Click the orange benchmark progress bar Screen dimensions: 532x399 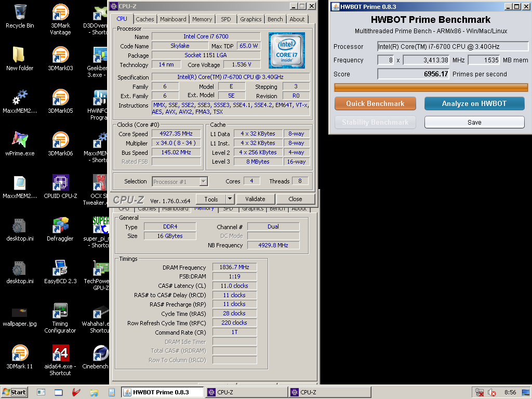coord(431,87)
